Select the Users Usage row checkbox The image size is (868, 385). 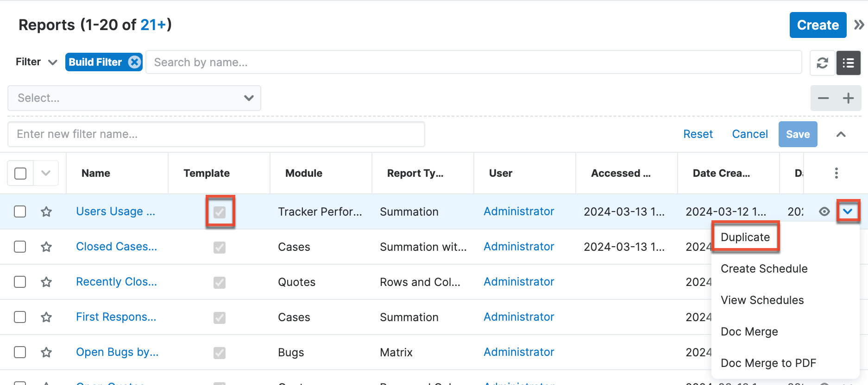[20, 211]
